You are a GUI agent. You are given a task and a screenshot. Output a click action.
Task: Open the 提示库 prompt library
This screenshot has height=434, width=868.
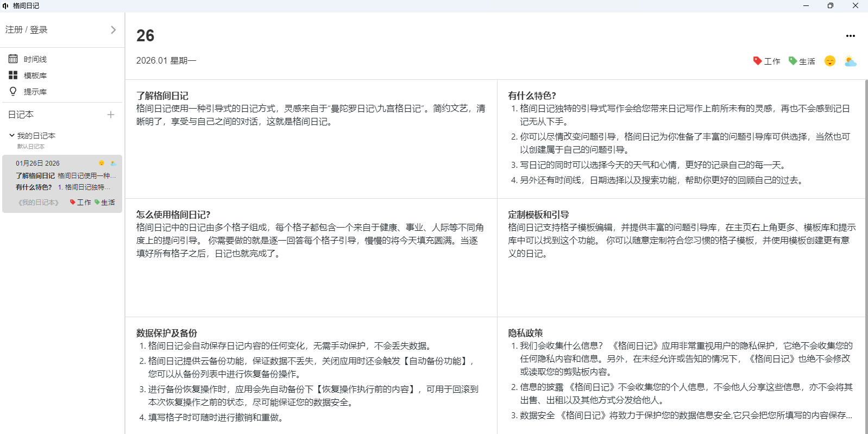[x=35, y=92]
